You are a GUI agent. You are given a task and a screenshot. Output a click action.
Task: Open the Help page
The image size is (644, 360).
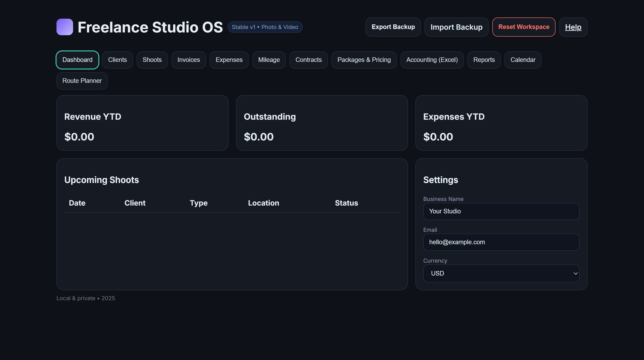[x=573, y=27]
